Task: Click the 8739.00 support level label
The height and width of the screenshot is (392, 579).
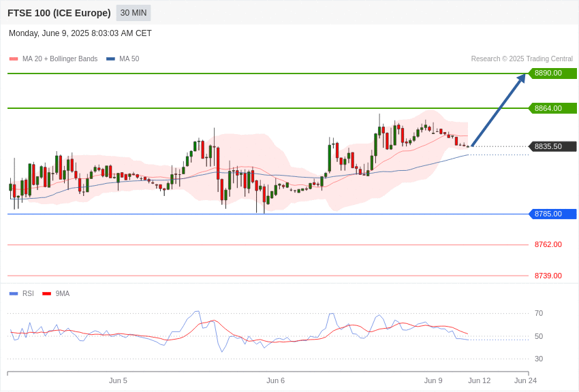Action: click(x=548, y=276)
